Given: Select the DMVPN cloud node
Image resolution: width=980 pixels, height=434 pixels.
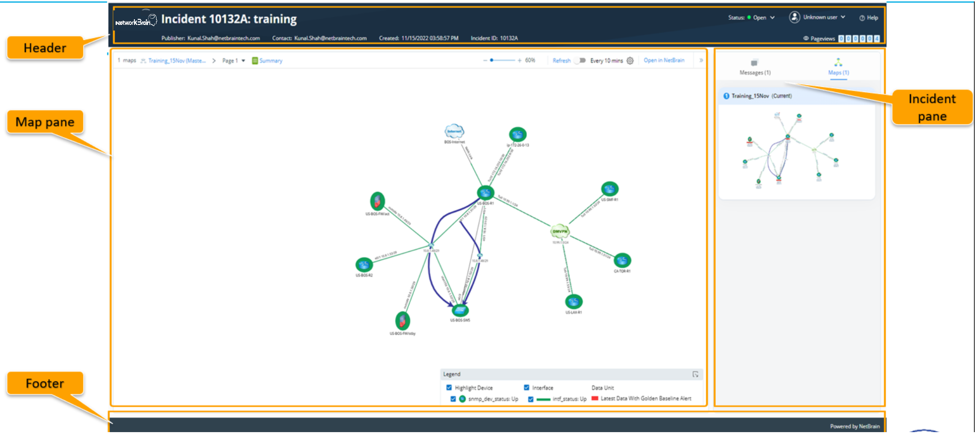Looking at the screenshot, I should point(560,231).
